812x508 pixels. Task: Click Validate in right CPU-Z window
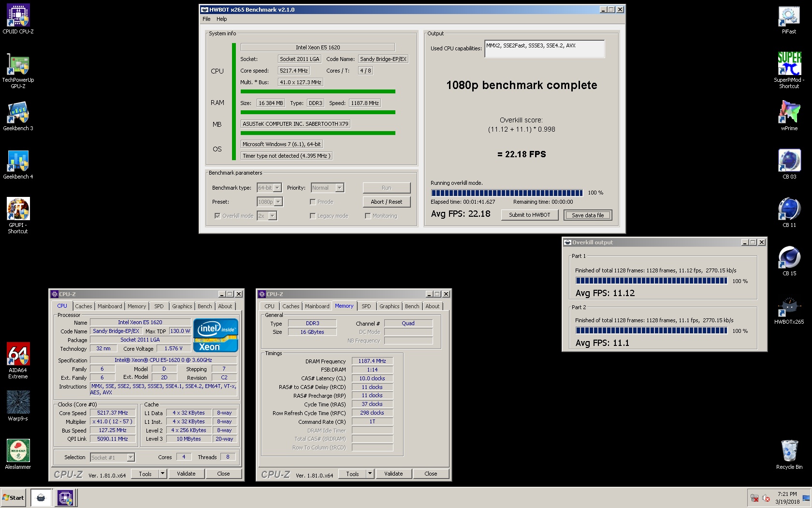pos(393,474)
